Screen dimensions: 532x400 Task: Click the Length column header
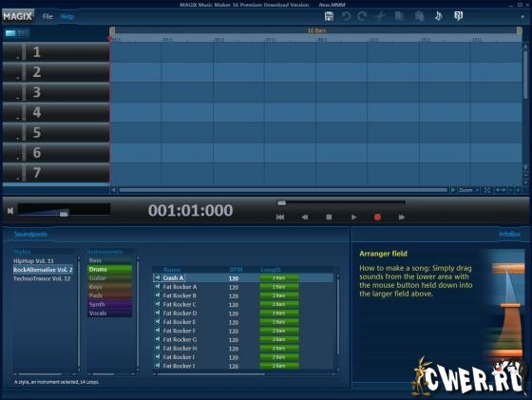tap(271, 270)
